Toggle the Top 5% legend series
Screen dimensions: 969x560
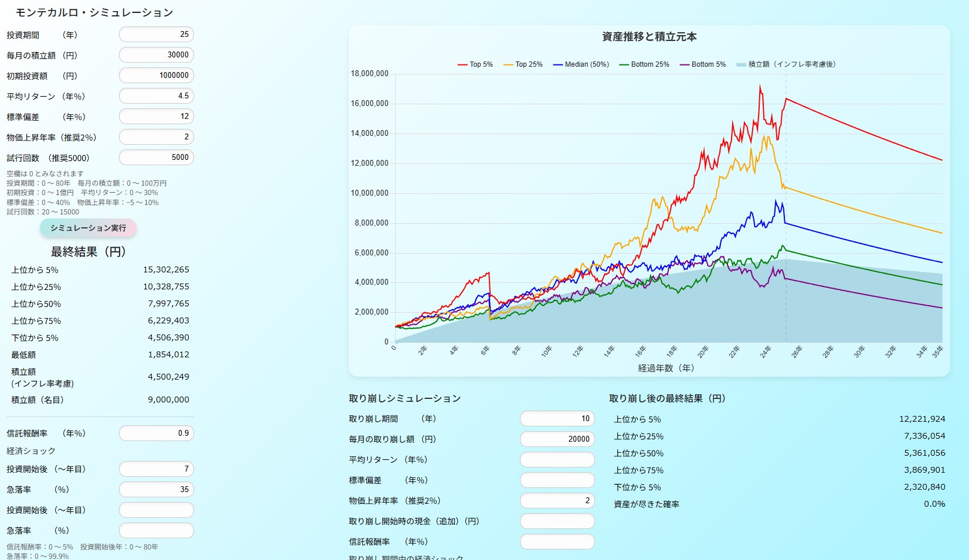[x=475, y=64]
